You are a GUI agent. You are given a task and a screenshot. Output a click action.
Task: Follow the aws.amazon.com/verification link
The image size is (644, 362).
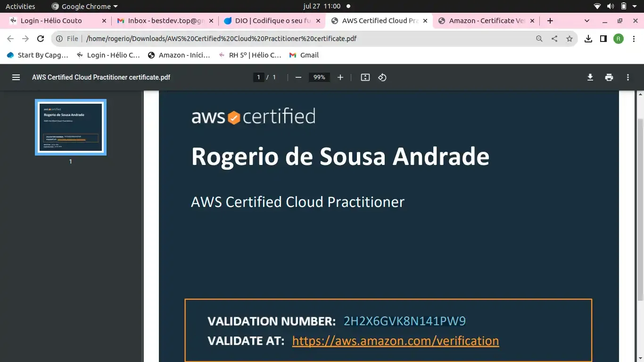[396, 341]
